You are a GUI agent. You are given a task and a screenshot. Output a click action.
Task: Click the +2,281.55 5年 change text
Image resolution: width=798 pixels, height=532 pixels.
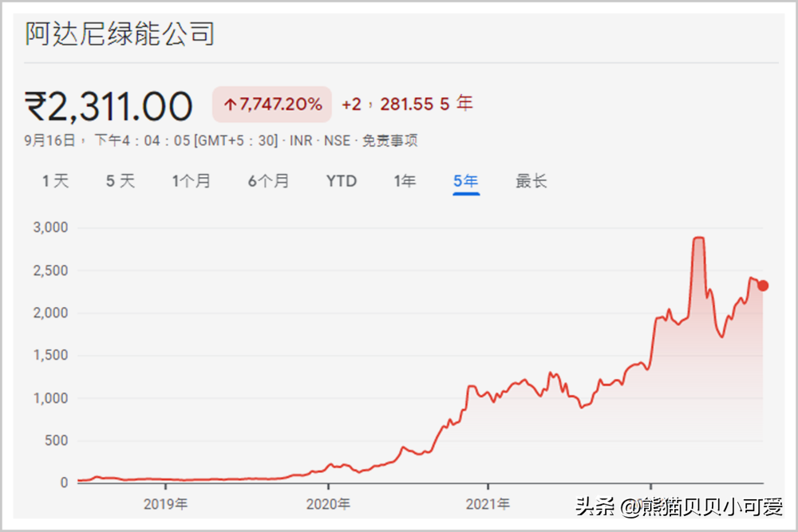[x=407, y=104]
